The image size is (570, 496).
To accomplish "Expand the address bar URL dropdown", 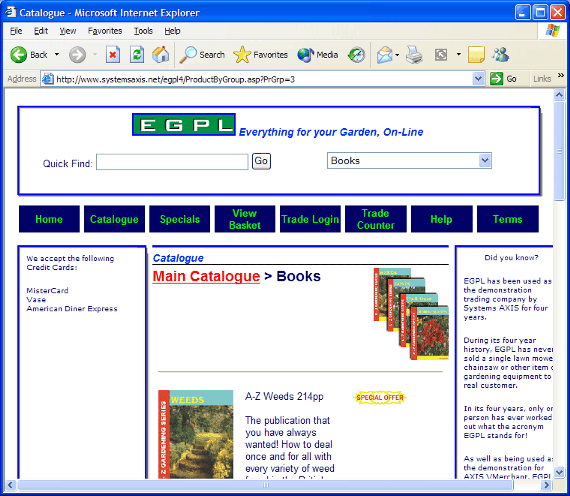I will click(478, 79).
